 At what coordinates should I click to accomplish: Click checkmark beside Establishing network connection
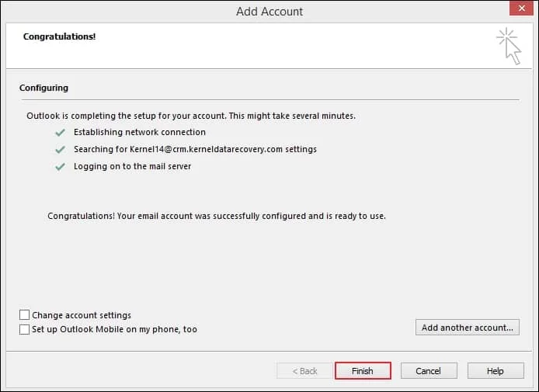[60, 132]
